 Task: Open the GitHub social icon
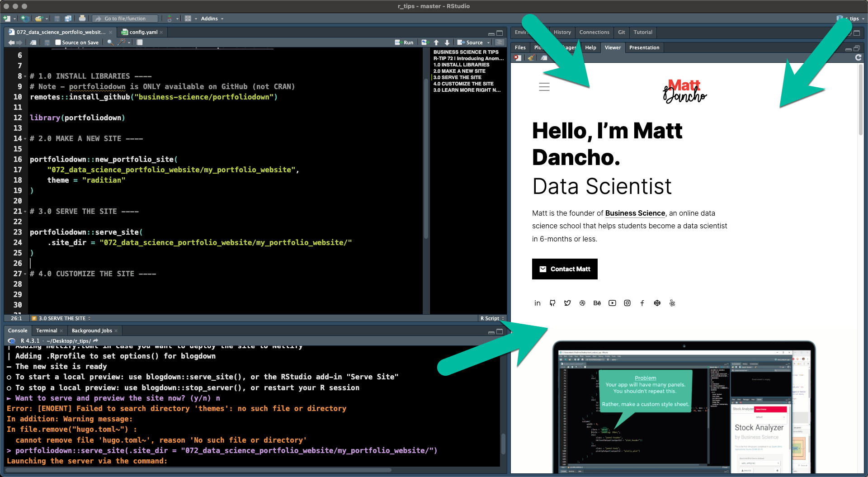[552, 303]
